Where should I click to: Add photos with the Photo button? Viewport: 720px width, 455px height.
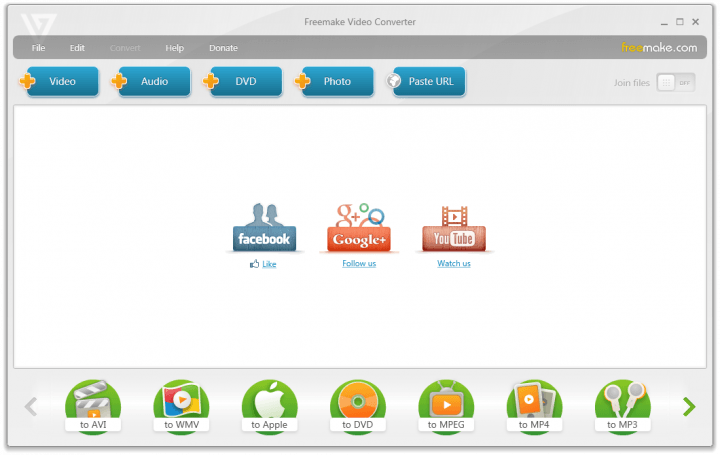pos(334,82)
